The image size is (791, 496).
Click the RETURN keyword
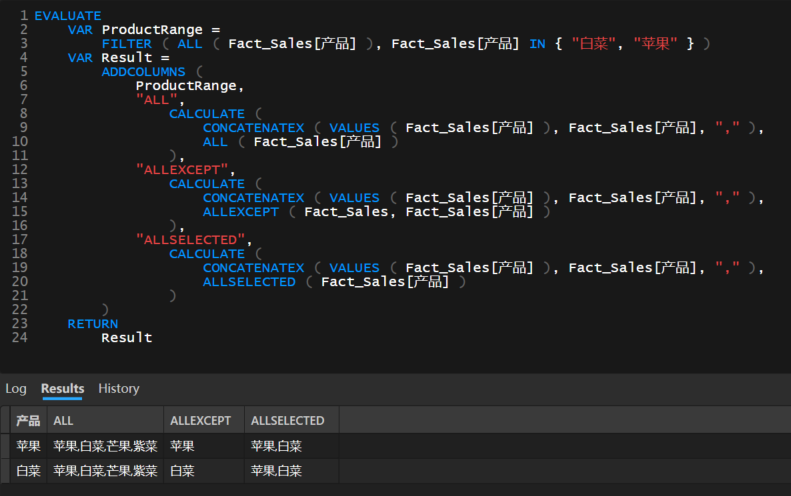coord(93,324)
